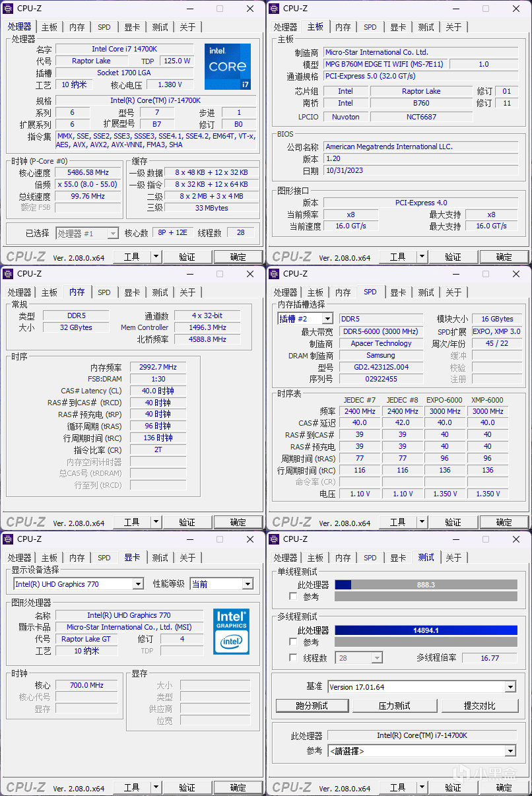
Task: Switch to 测试 tab in processor info window
Action: point(160,27)
